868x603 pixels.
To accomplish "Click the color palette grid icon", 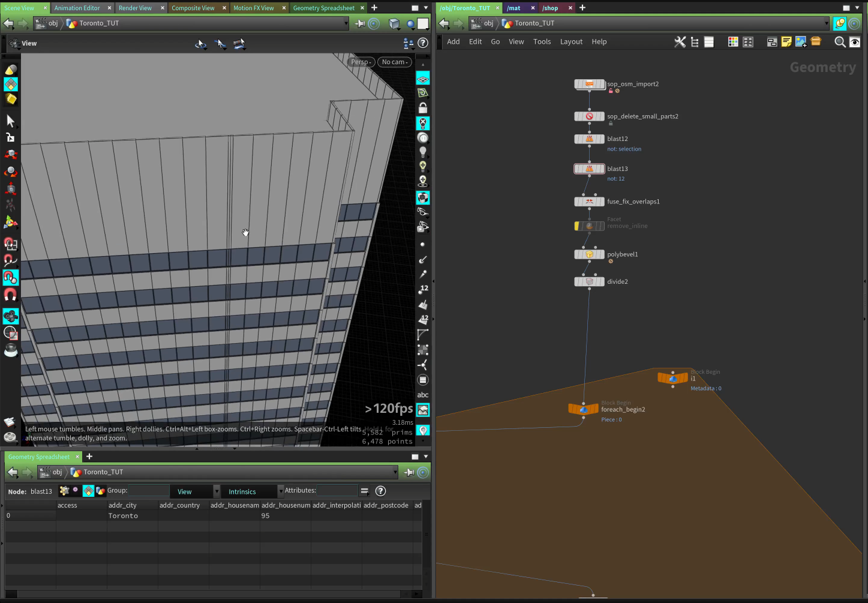I will [x=733, y=42].
